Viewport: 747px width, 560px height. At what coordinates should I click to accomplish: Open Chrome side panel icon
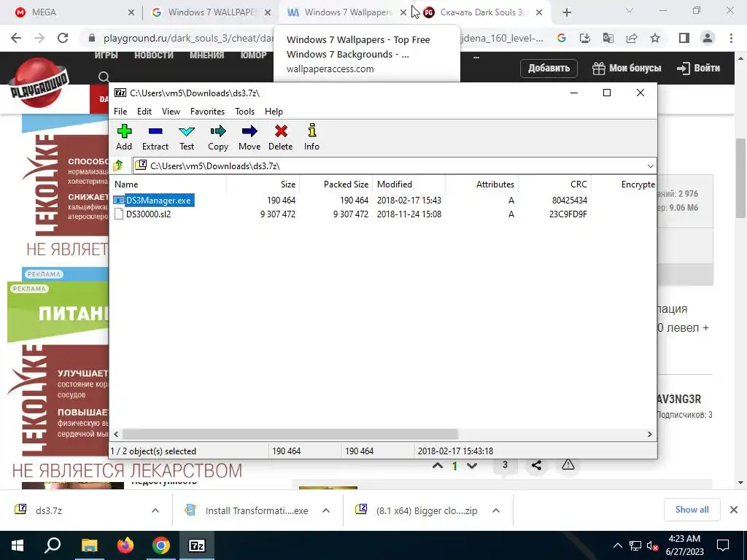[684, 38]
